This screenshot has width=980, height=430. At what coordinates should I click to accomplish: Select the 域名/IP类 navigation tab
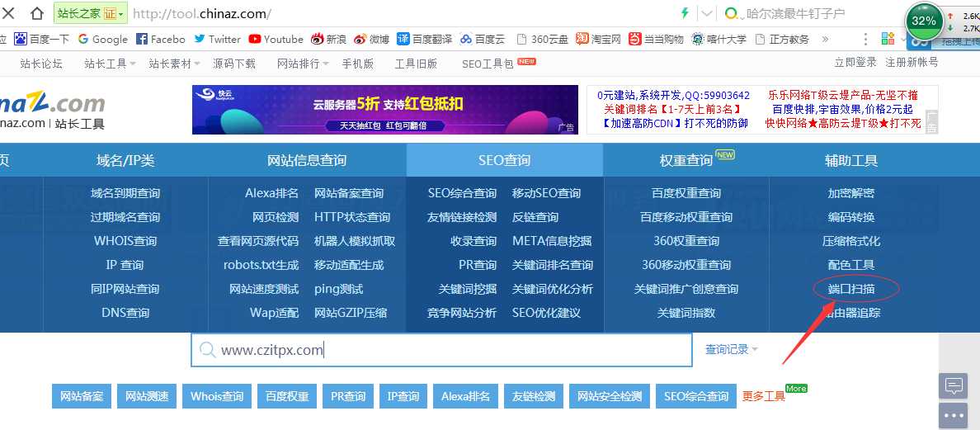(x=125, y=160)
